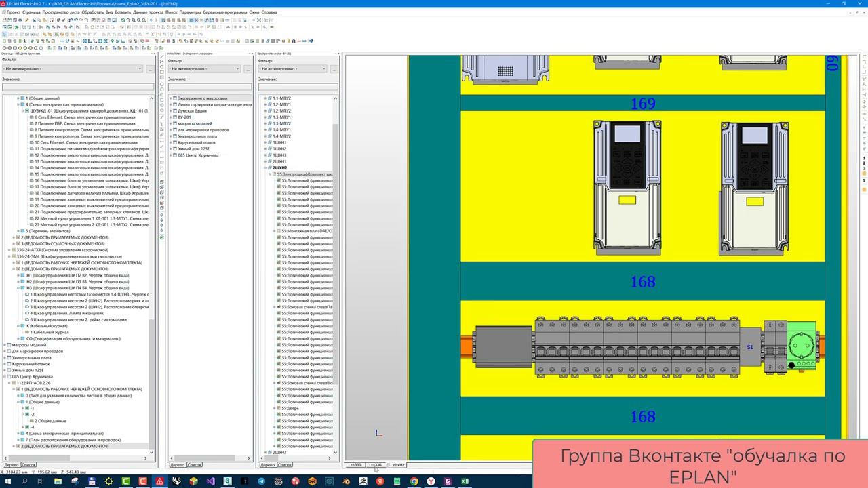Select the Text tool in the vertical toolbar
Screen dimensions: 868x488
pos(162,123)
